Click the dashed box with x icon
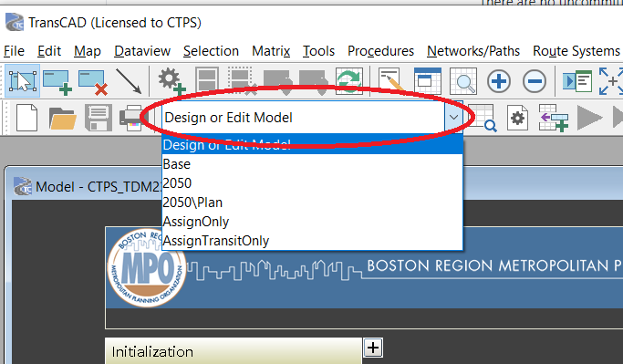Image resolution: width=623 pixels, height=364 pixels. [x=242, y=81]
